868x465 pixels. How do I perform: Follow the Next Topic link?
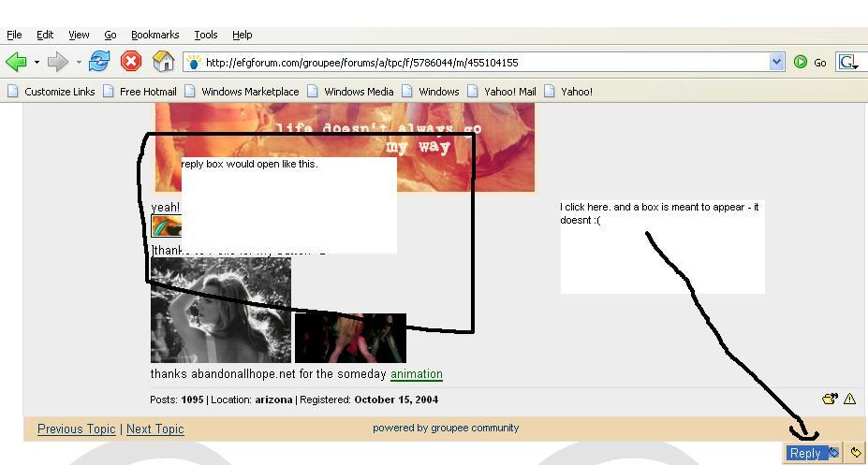point(154,429)
